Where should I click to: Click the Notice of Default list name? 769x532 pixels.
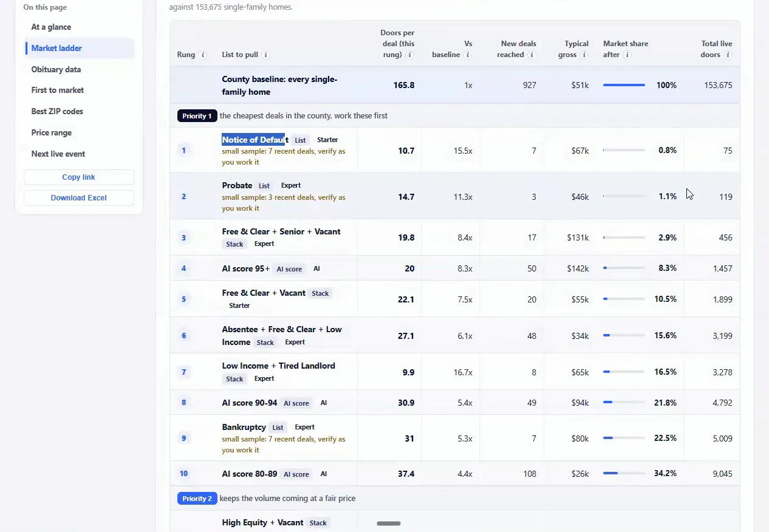tap(255, 140)
